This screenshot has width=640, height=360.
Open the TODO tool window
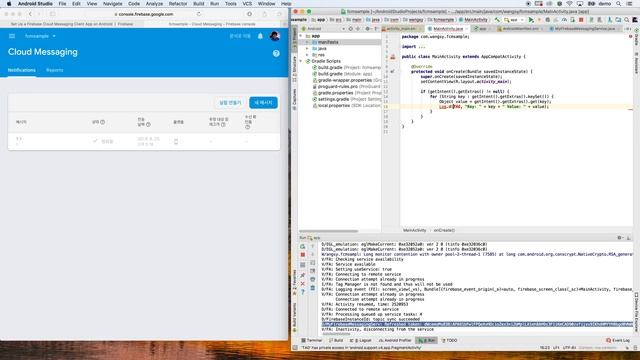coord(449,340)
